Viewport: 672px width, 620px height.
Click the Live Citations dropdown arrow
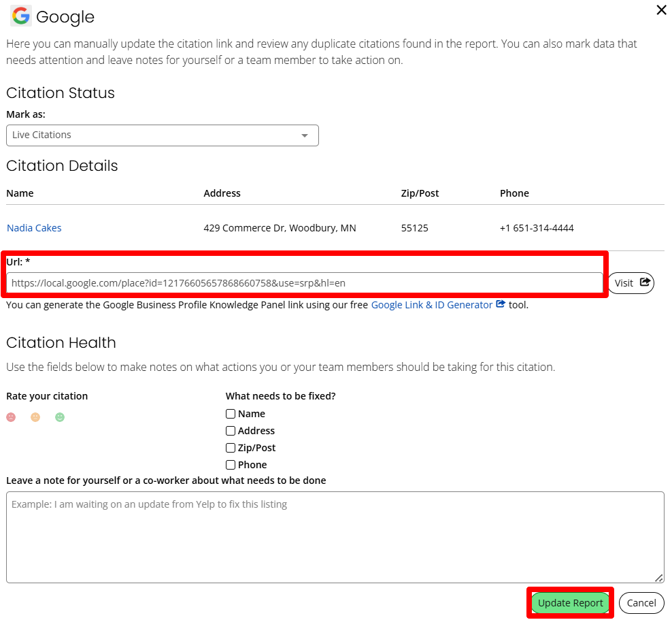(x=305, y=135)
